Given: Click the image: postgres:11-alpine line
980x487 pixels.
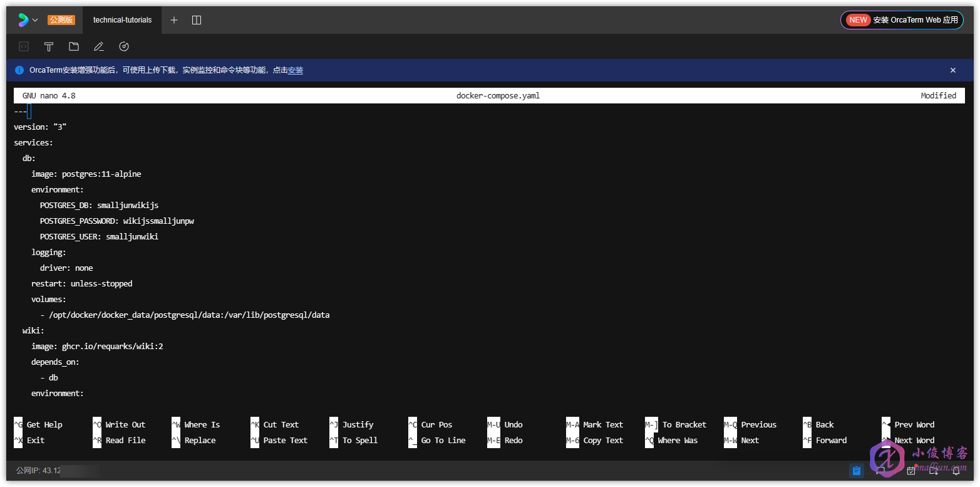Looking at the screenshot, I should (86, 174).
